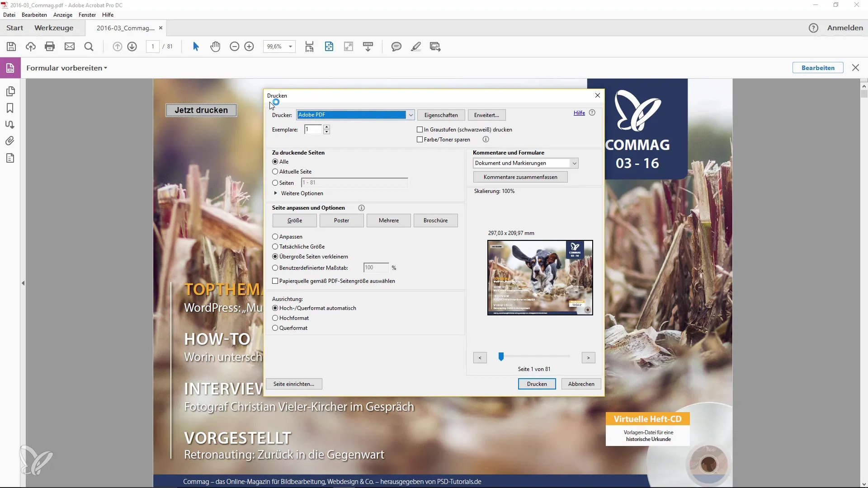Click the comment speech bubble icon
This screenshot has height=488, width=868.
click(x=396, y=47)
